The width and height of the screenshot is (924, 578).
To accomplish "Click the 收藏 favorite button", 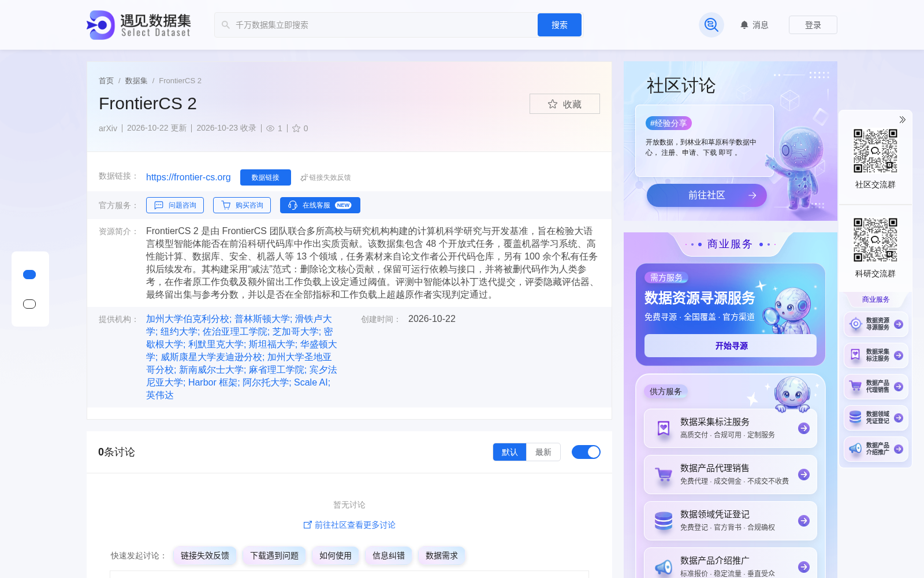I will (565, 104).
